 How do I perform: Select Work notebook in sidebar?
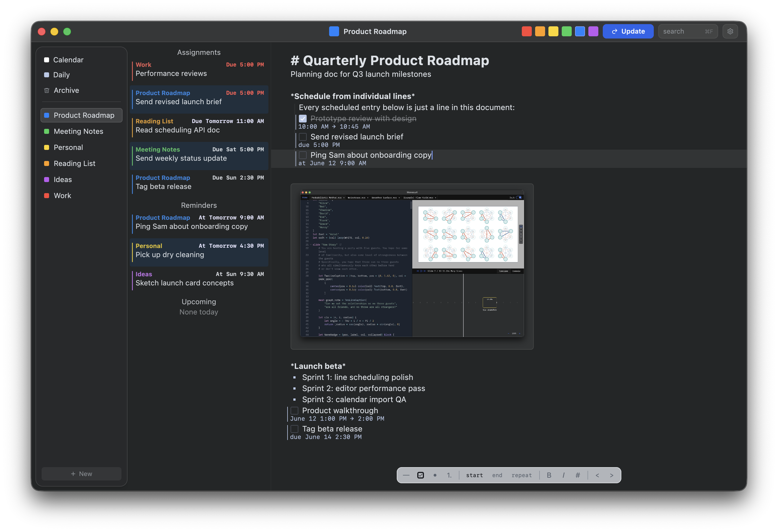coord(81,195)
